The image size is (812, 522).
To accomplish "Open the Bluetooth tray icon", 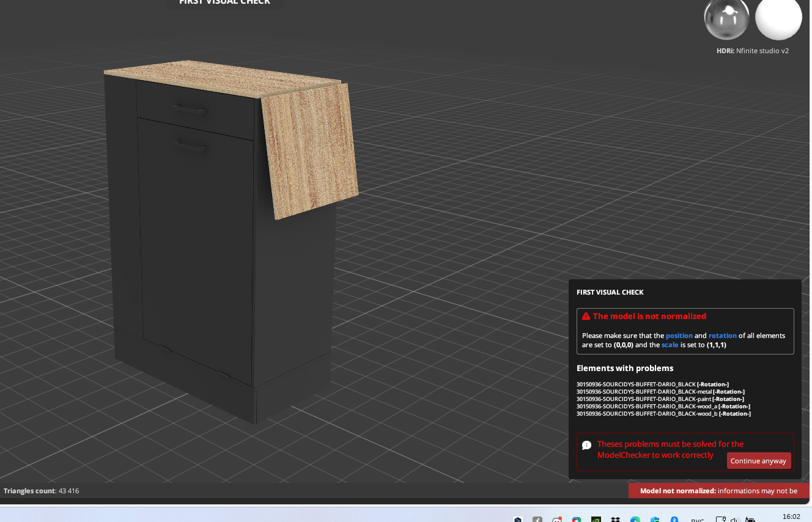I will point(674,520).
